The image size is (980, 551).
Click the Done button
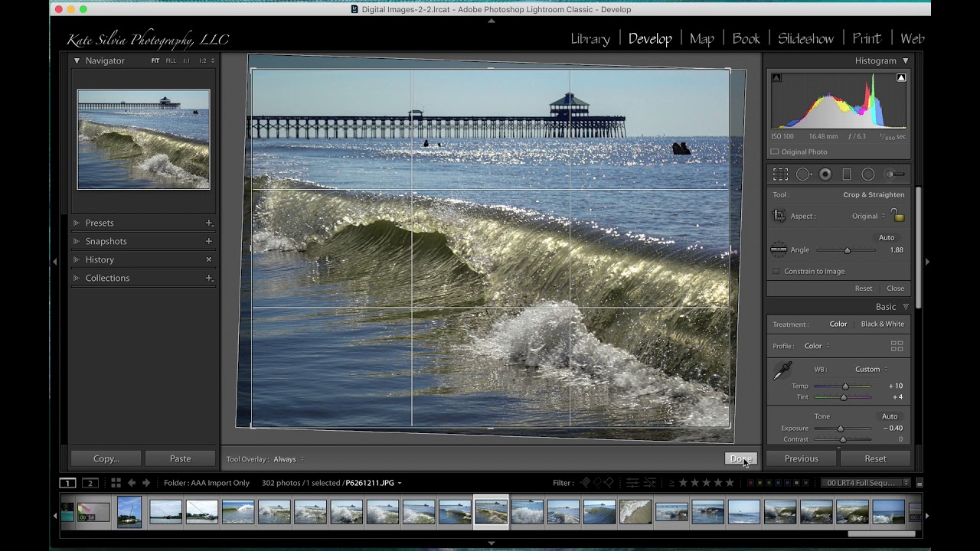coord(740,459)
